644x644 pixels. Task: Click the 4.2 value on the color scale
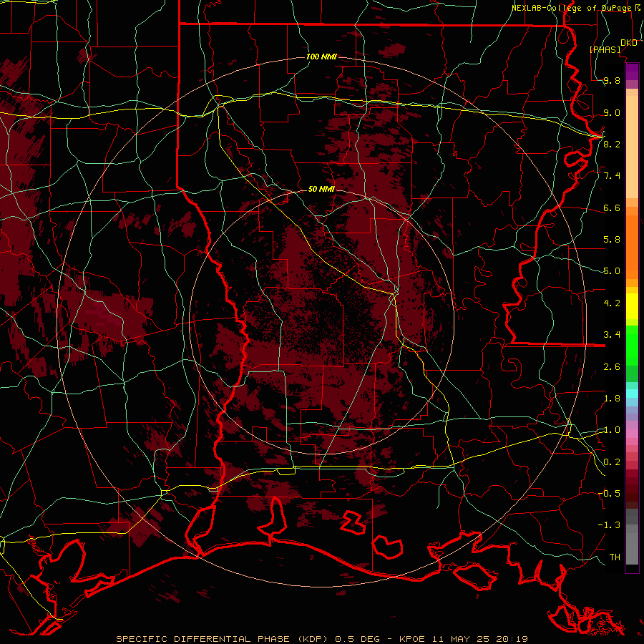coord(612,303)
